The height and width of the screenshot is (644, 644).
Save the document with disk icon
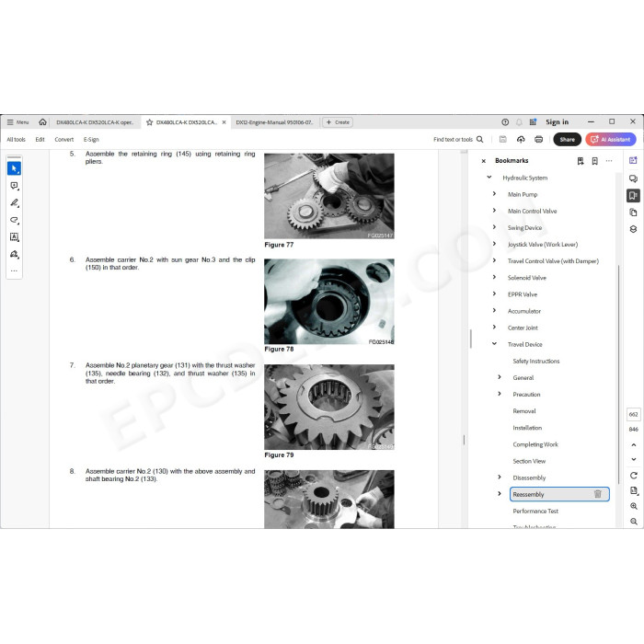tap(502, 139)
